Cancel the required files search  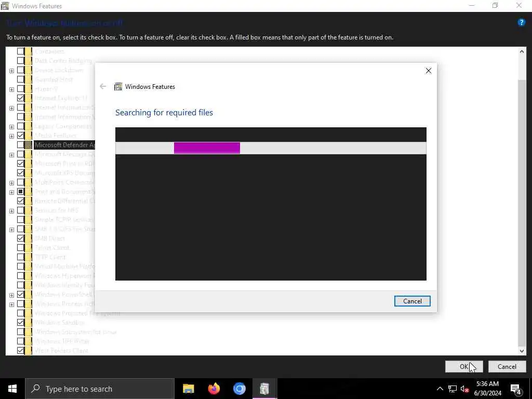(x=412, y=301)
